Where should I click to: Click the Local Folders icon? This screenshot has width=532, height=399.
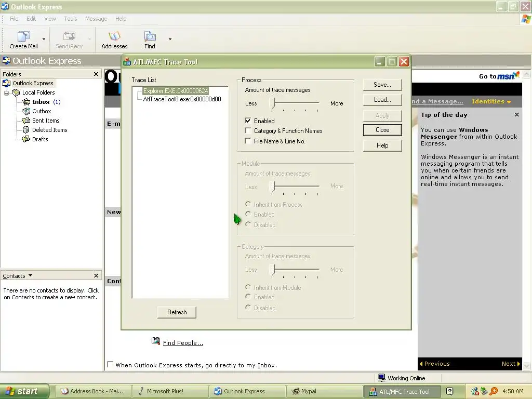click(16, 92)
